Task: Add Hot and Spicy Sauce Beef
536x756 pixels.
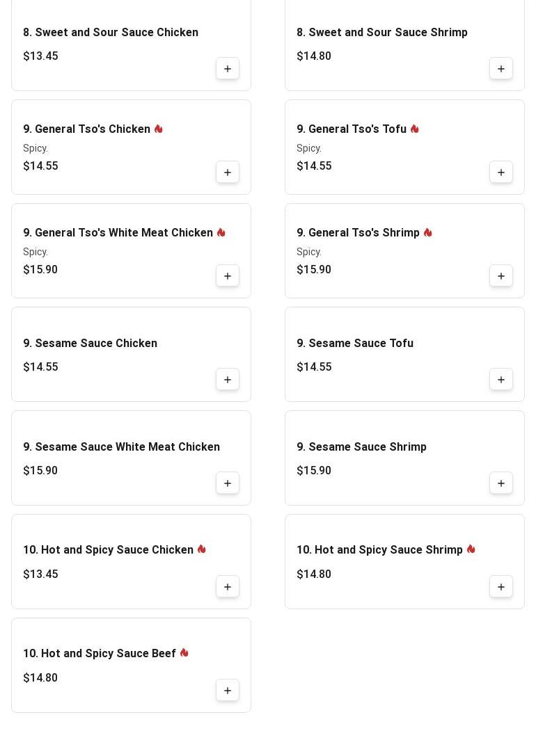Action: pyautogui.click(x=228, y=691)
